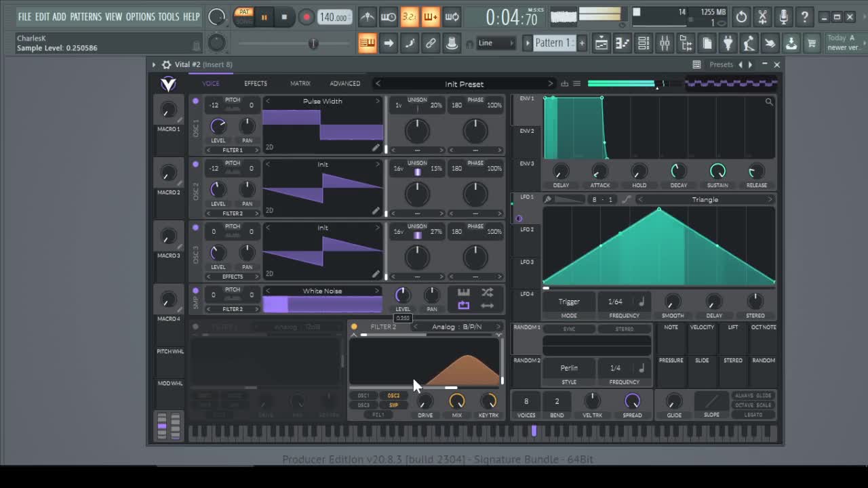Viewport: 868px width, 488px height.
Task: Toggle sample bounce bidirectional arrow icon
Action: click(x=487, y=306)
